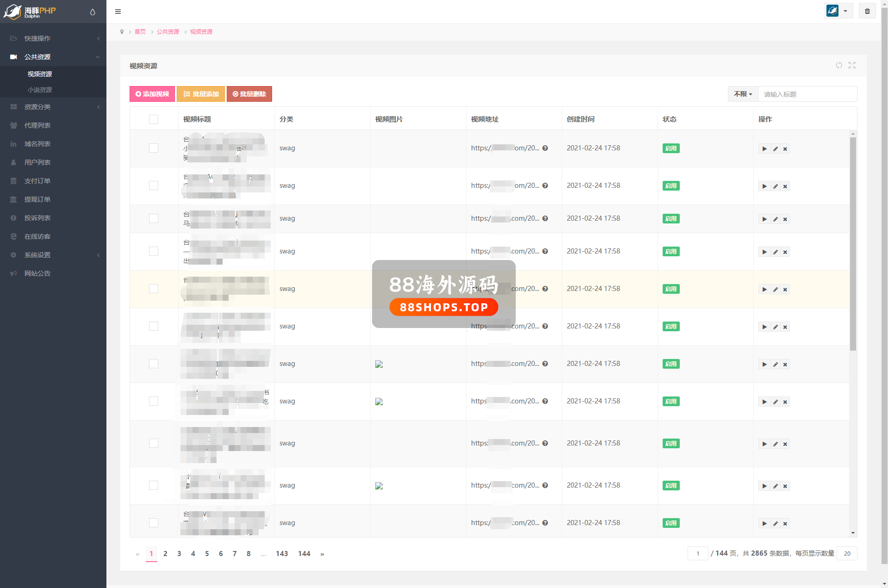This screenshot has width=888, height=588.
Task: Expand the 快捷操作 sidebar menu
Action: [53, 38]
